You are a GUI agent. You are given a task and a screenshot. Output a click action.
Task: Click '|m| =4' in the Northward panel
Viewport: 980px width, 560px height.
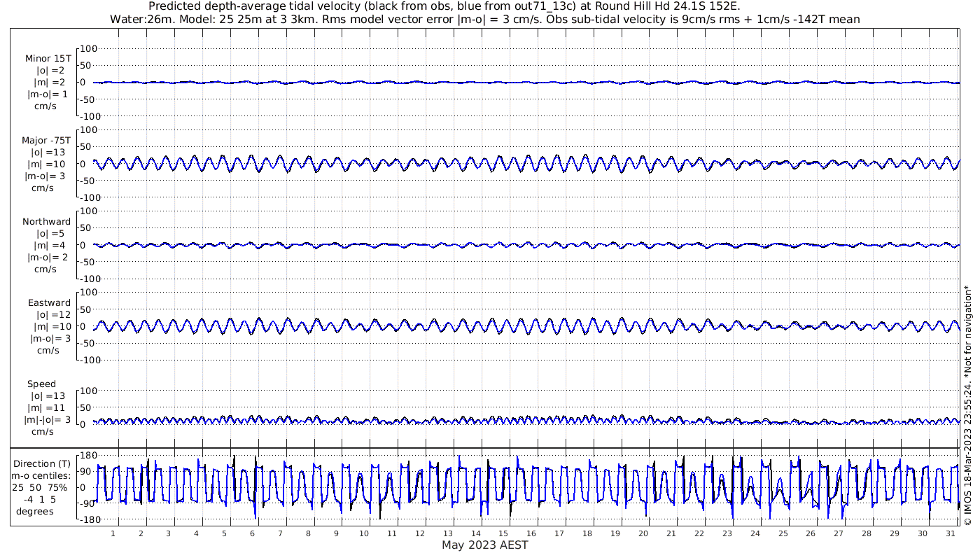[x=51, y=245]
